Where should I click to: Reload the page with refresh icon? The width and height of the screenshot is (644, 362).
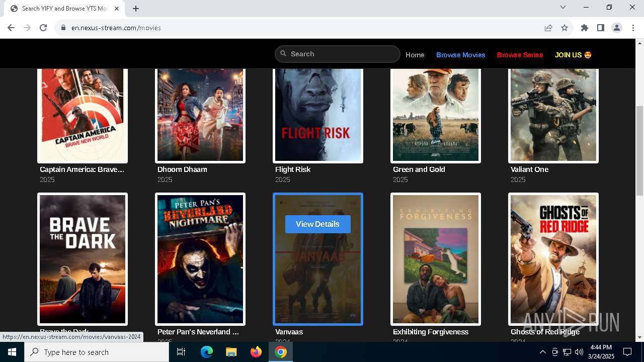tap(43, 28)
